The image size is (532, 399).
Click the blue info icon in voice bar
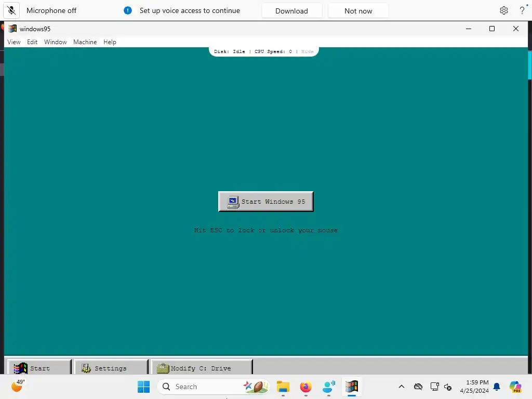tap(128, 10)
